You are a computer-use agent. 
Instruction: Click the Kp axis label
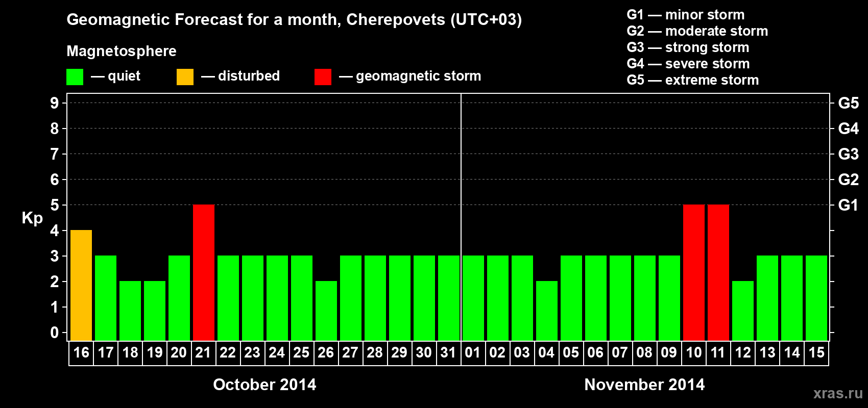tap(32, 218)
